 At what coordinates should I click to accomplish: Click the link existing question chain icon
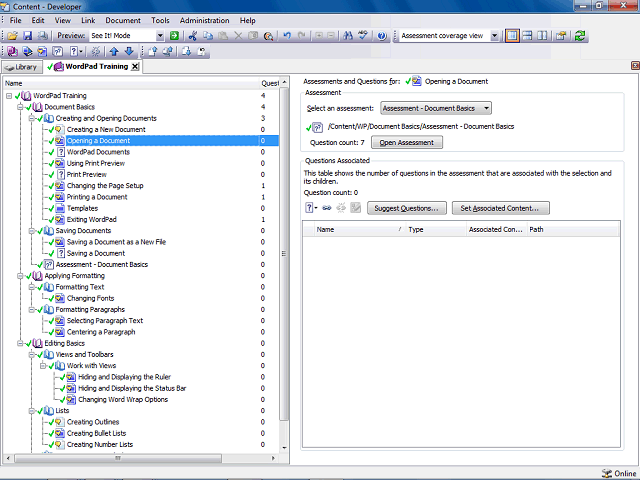327,208
